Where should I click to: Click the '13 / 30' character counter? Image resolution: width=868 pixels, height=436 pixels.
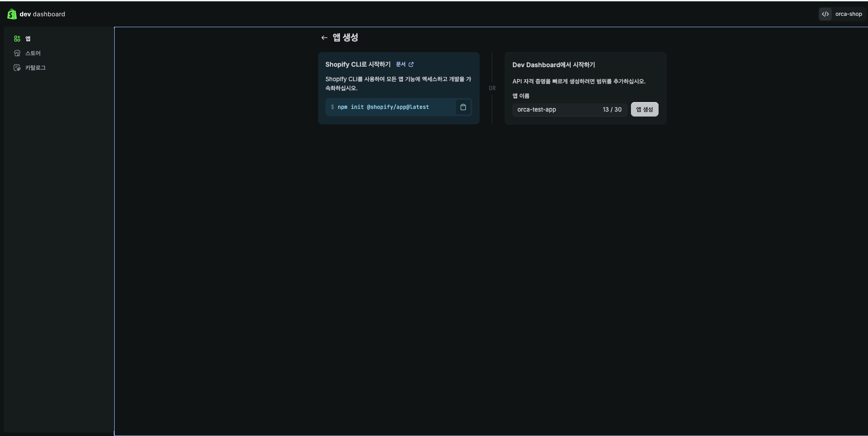pos(612,109)
